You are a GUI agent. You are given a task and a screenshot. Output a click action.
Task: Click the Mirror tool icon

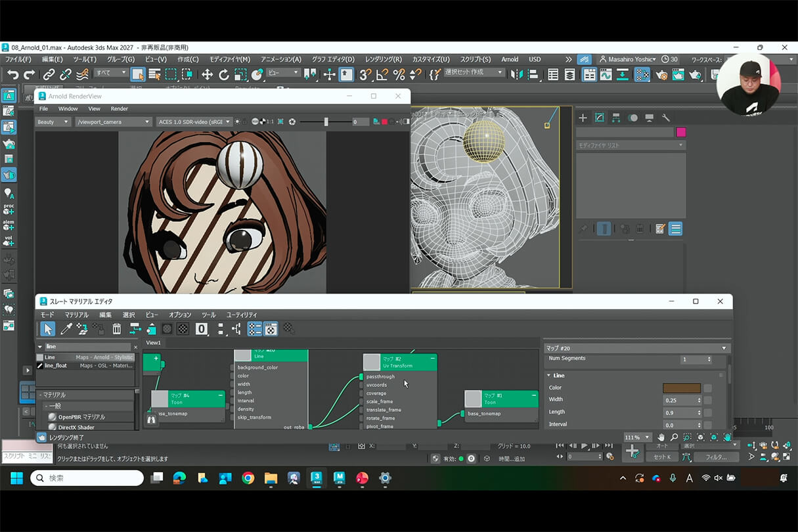[x=516, y=75]
